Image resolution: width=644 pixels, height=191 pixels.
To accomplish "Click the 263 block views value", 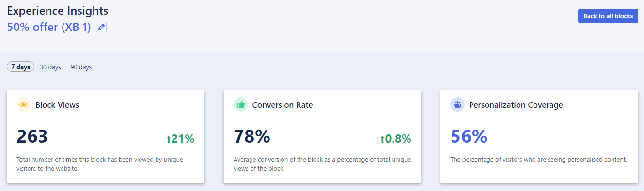I will (32, 136).
